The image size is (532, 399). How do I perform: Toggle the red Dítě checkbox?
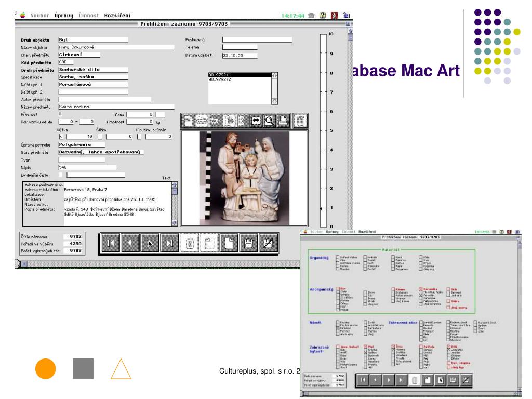pyautogui.click(x=448, y=347)
